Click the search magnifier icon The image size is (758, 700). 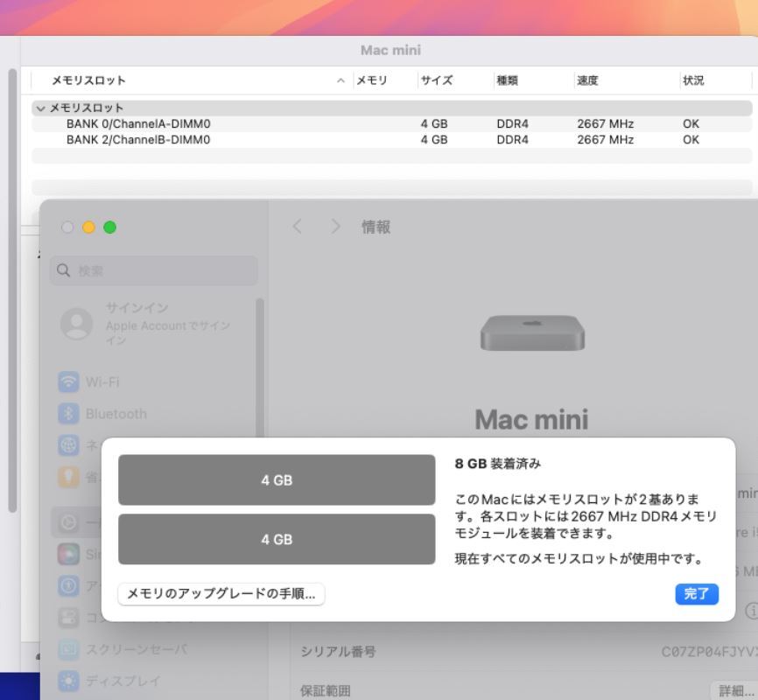point(63,270)
